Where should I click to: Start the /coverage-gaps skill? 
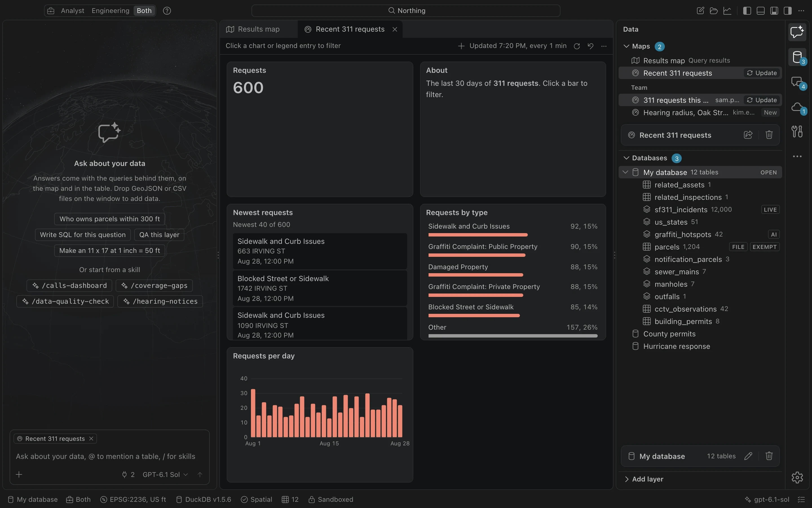(x=154, y=285)
